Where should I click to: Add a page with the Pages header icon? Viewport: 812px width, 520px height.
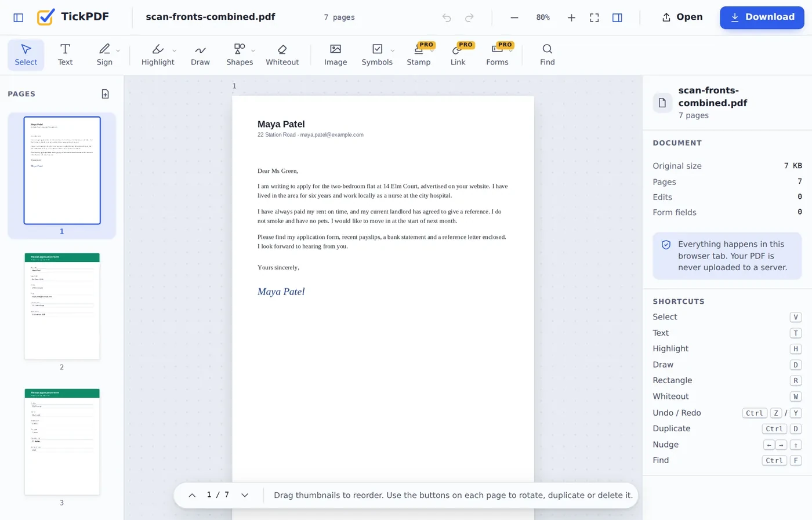tap(106, 94)
